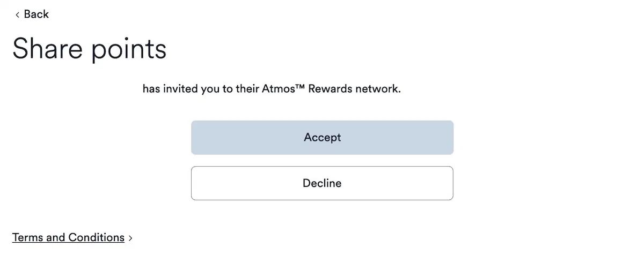Click the Back chevron arrow icon
This screenshot has width=644, height=254.
18,15
